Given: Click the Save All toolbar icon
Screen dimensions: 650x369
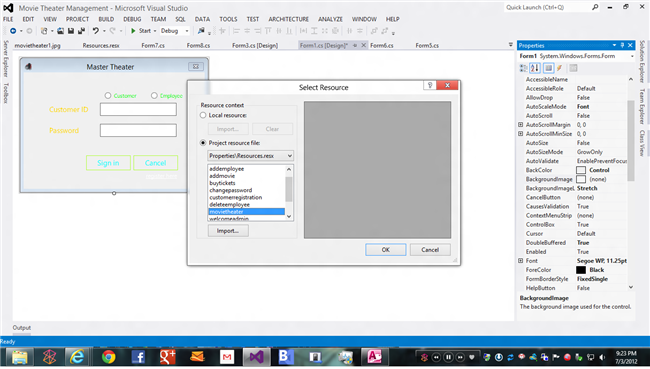Looking at the screenshot, I should coord(81,31).
